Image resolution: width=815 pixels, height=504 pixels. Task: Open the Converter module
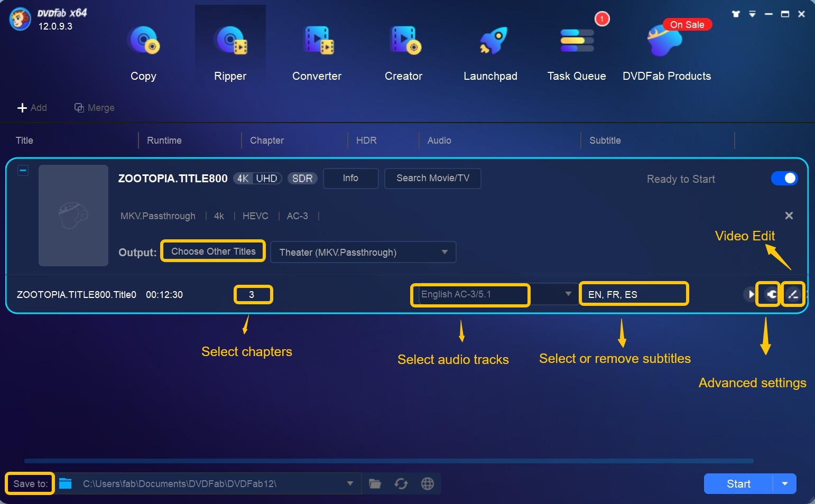click(317, 53)
